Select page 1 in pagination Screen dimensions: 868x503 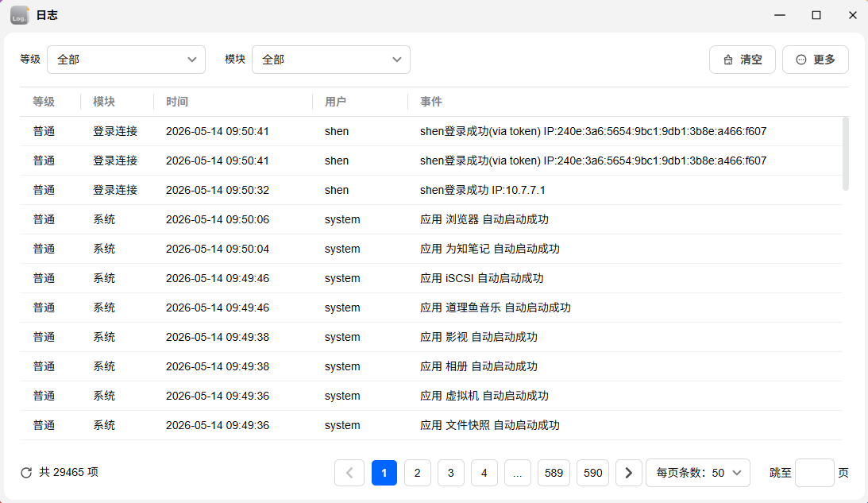[x=384, y=473]
